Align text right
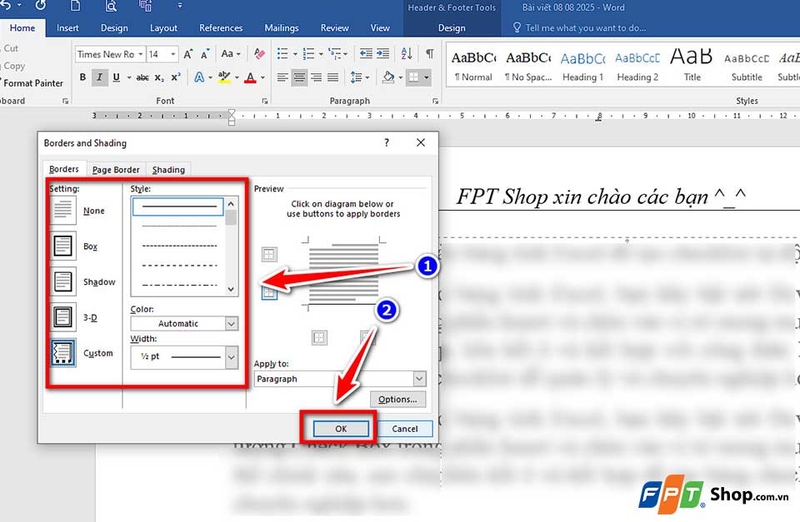This screenshot has width=800, height=522. pyautogui.click(x=316, y=78)
